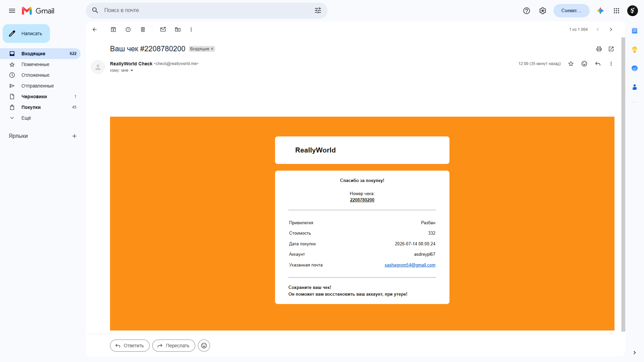Click the ReallyWorld heading in email

(x=315, y=150)
